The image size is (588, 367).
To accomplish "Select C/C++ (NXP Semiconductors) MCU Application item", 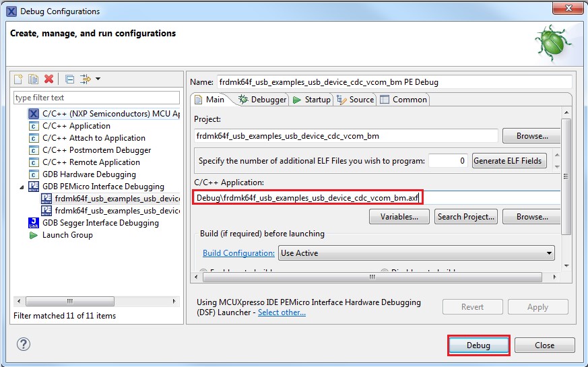I will click(x=111, y=114).
